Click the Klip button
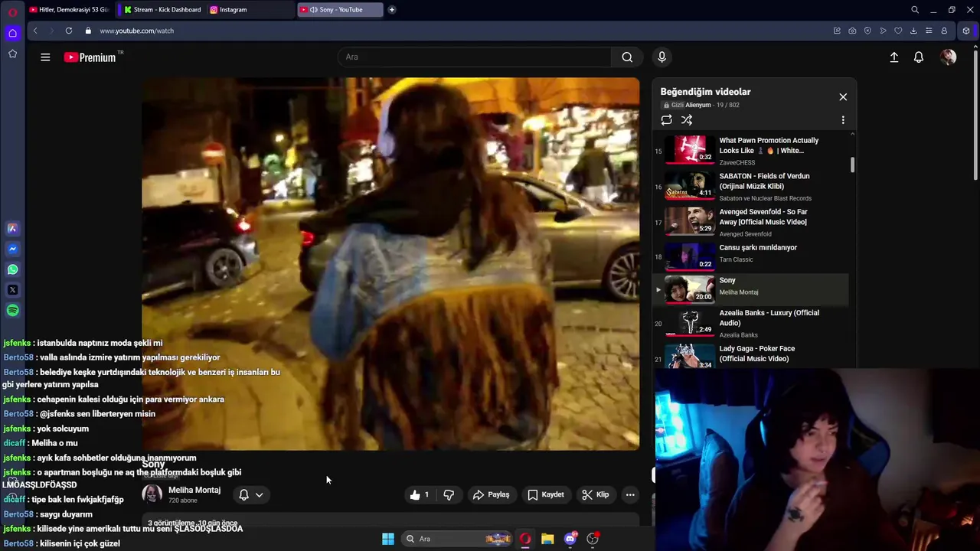Viewport: 980px width, 551px height. tap(595, 495)
